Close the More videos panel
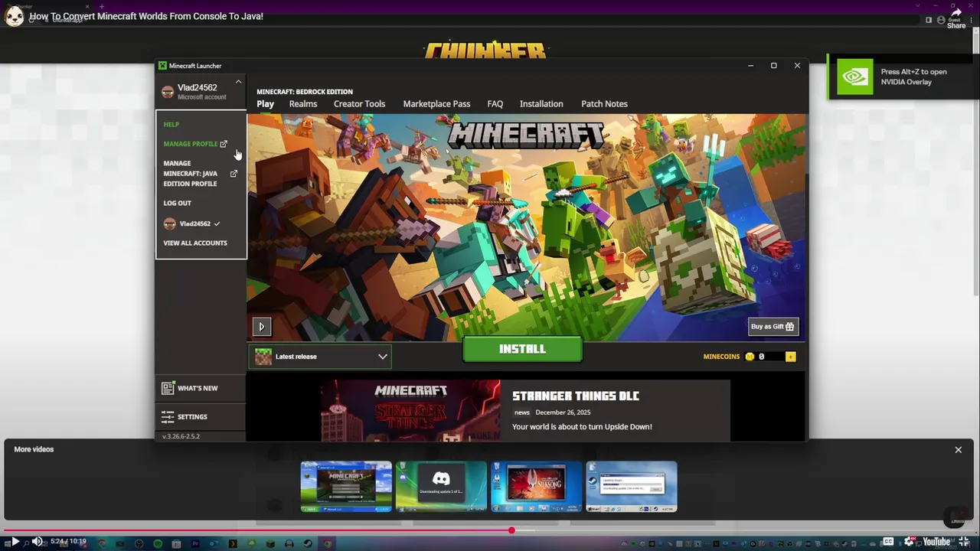The image size is (980, 551). [x=958, y=450]
